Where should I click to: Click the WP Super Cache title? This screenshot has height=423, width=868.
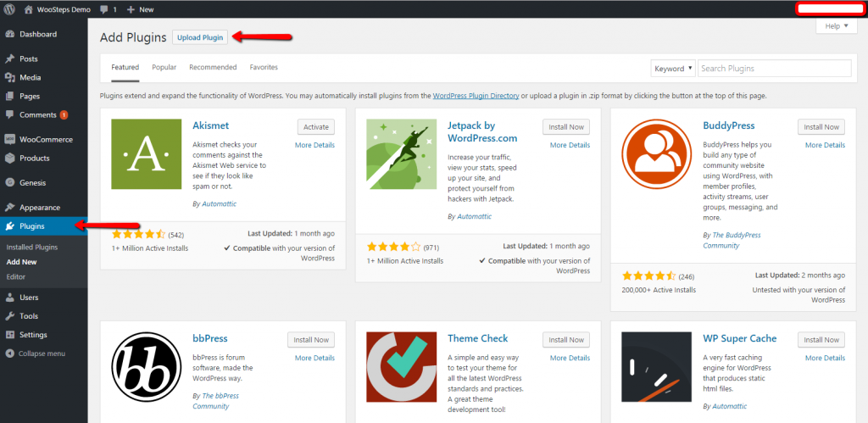(x=739, y=338)
